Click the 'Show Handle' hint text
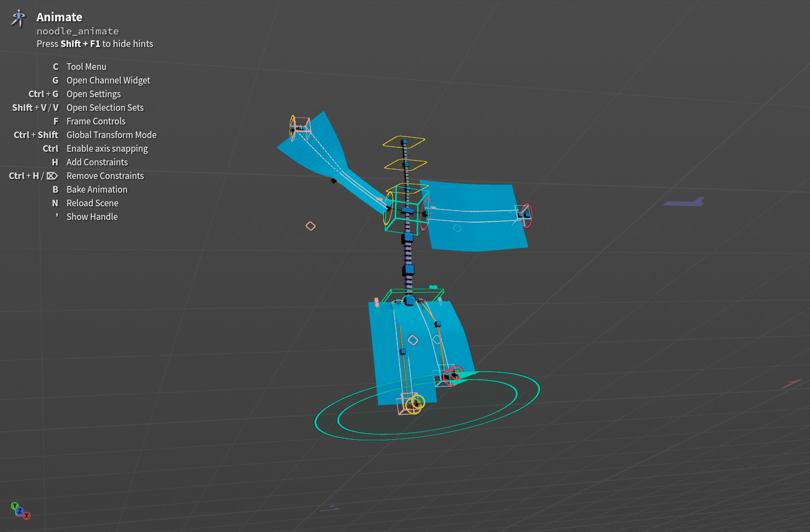The height and width of the screenshot is (532, 810). pos(92,217)
